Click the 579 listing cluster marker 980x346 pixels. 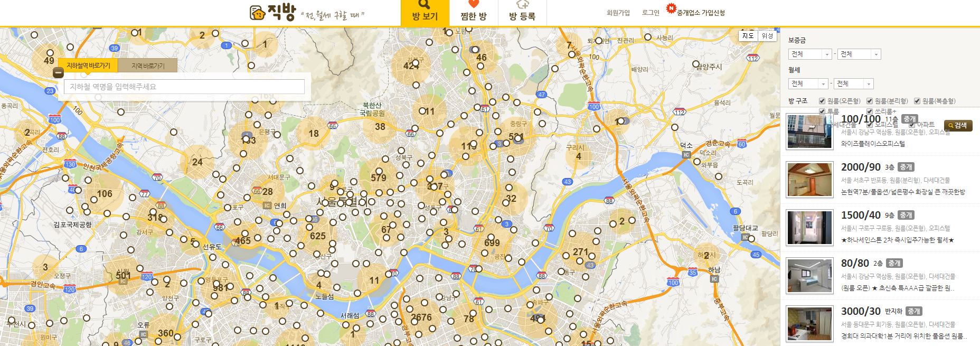point(378,178)
